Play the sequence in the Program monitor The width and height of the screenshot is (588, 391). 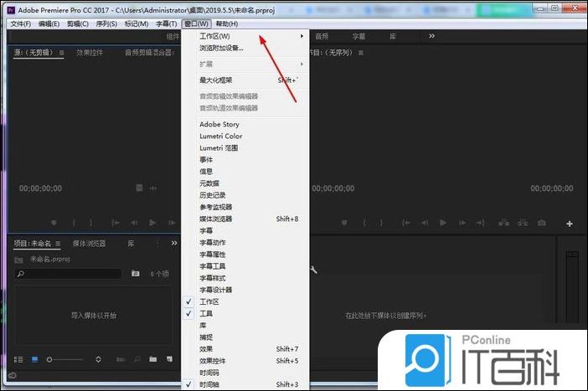(443, 223)
